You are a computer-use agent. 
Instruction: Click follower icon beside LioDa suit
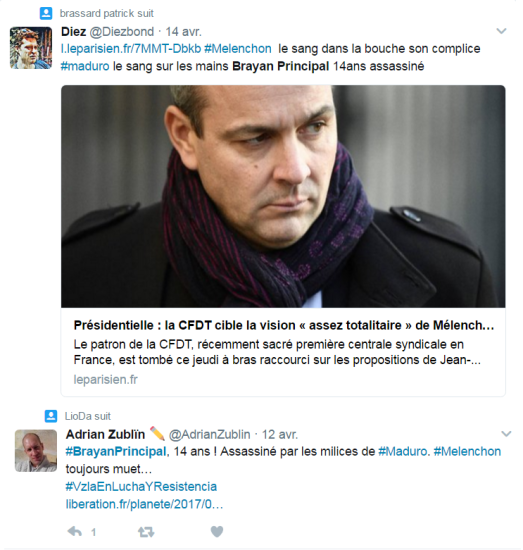pos(51,416)
